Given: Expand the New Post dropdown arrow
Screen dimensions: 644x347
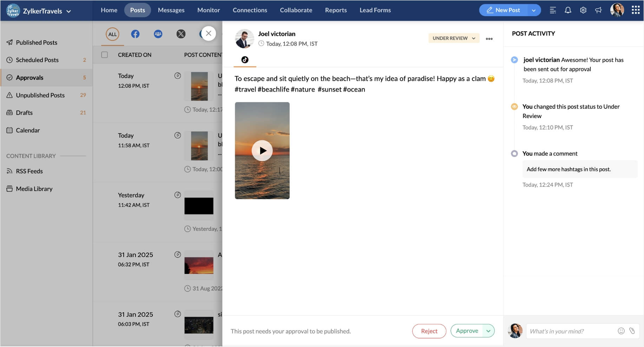Looking at the screenshot, I should [x=533, y=11].
